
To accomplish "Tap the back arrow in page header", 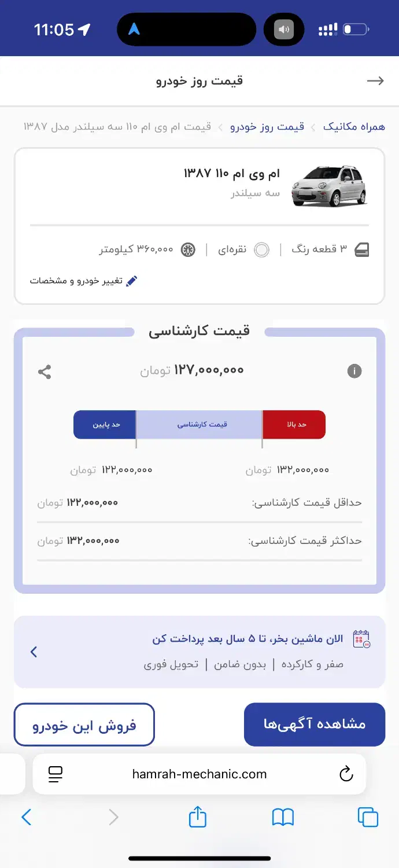I will [x=375, y=81].
